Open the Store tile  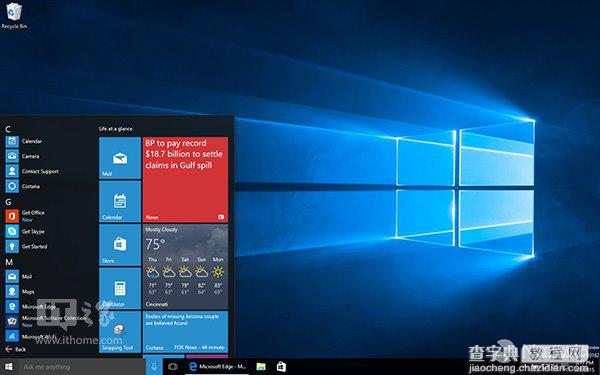click(120, 245)
